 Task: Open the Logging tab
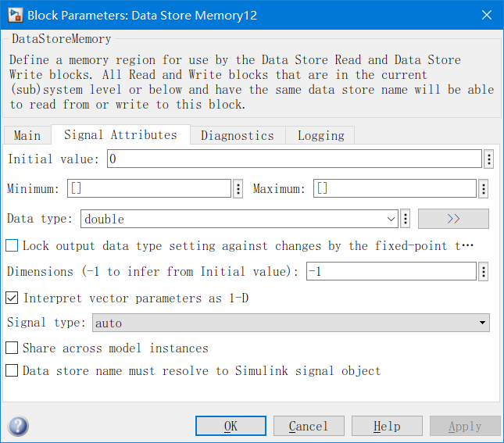[320, 135]
